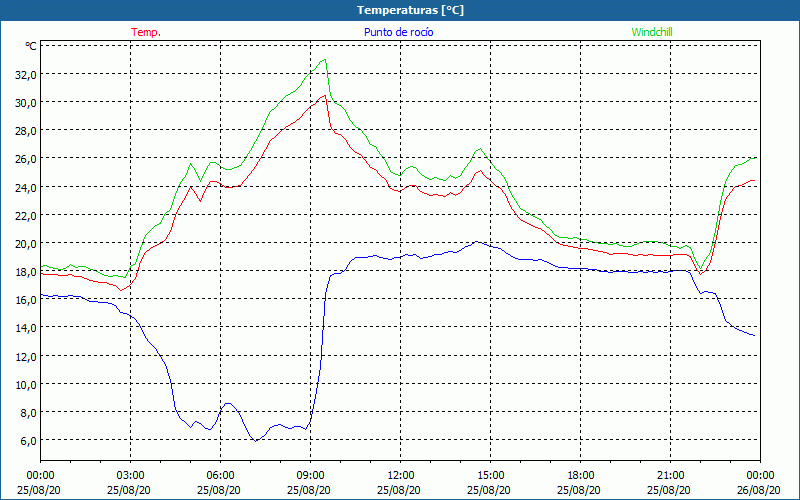The width and height of the screenshot is (800, 500).
Task: Click the 12:00 time axis label
Action: point(401,476)
